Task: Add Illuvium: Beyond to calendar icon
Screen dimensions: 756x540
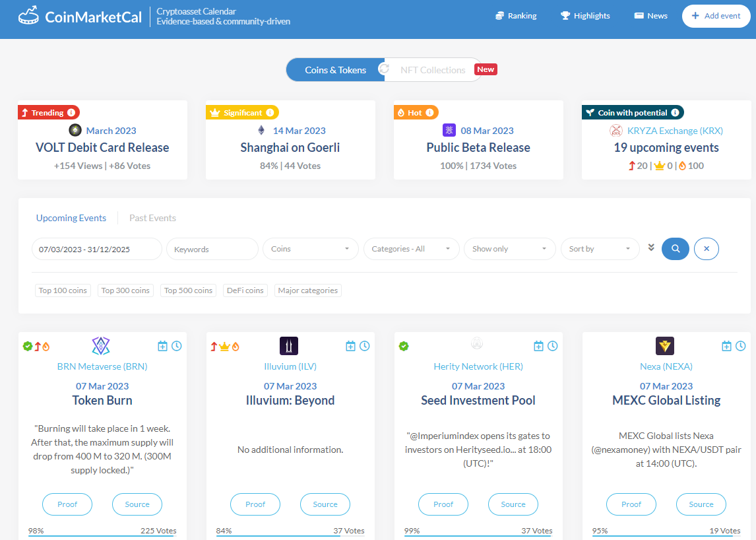Action: (x=350, y=346)
